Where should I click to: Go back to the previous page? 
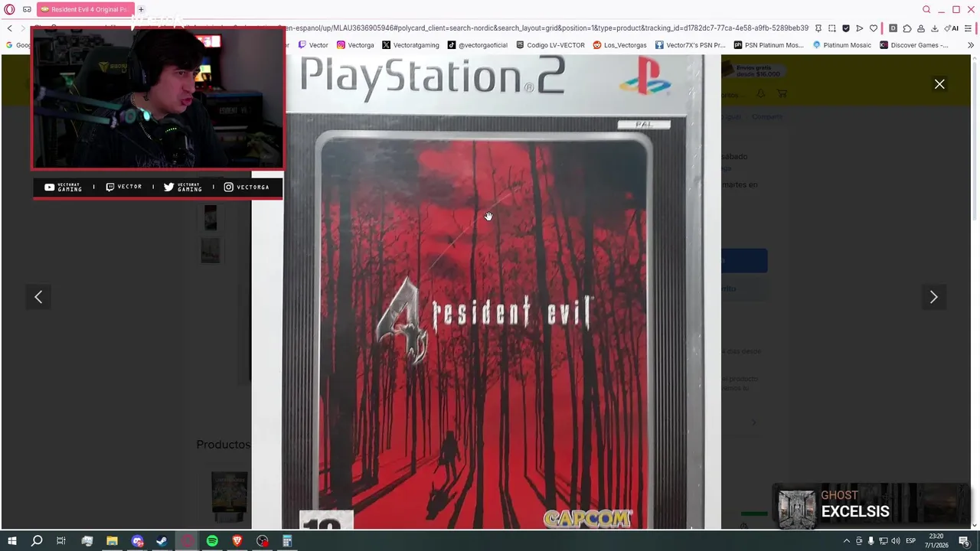9,28
